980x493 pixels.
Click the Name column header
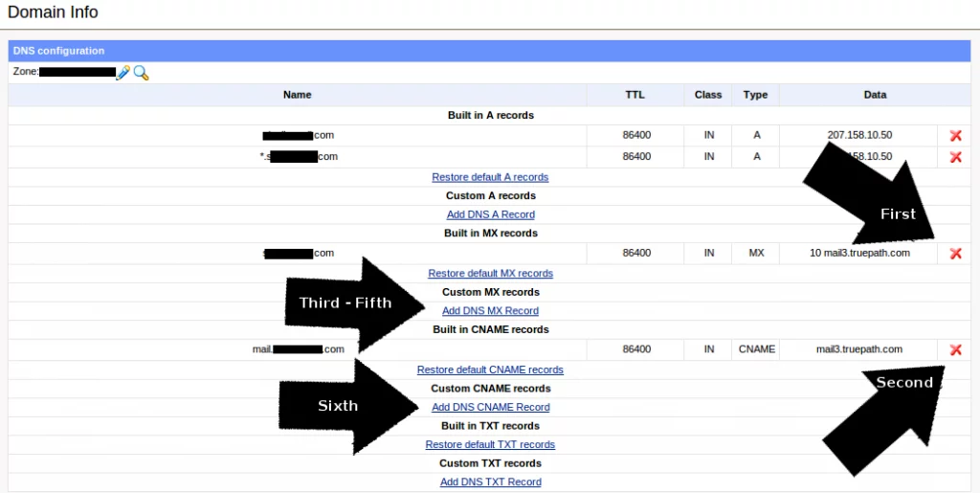tap(297, 95)
